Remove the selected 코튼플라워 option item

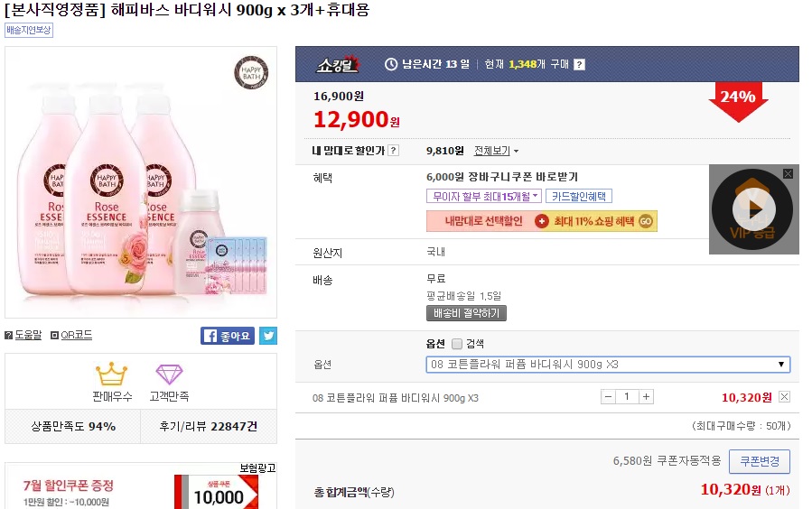784,397
